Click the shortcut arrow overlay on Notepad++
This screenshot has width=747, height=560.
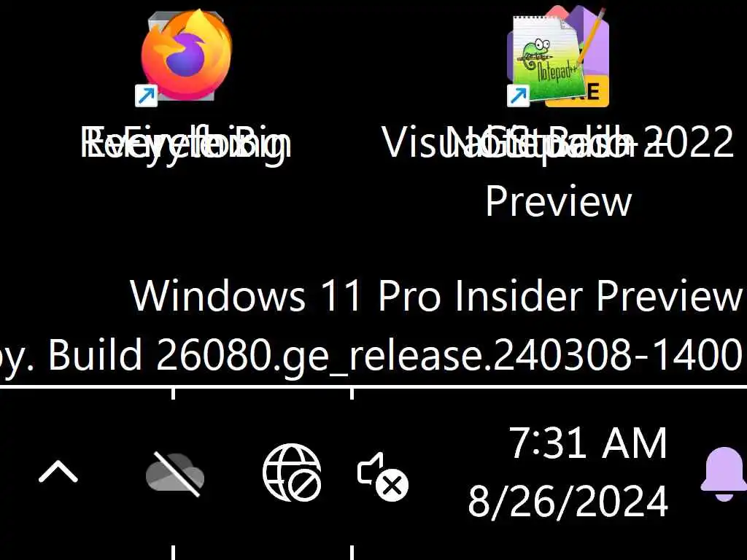[519, 96]
